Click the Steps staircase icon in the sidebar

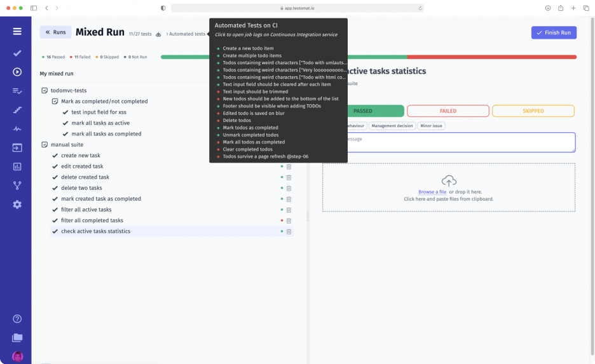point(17,110)
